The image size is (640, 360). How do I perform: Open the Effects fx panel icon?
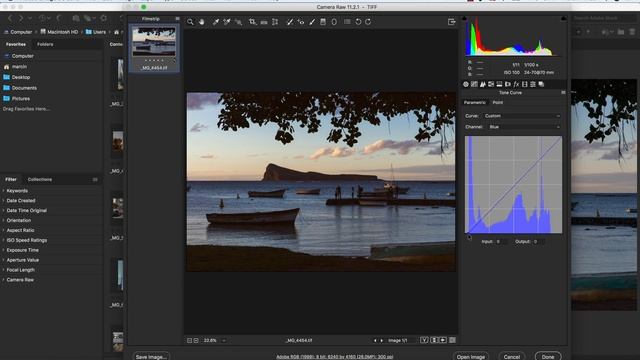click(516, 84)
